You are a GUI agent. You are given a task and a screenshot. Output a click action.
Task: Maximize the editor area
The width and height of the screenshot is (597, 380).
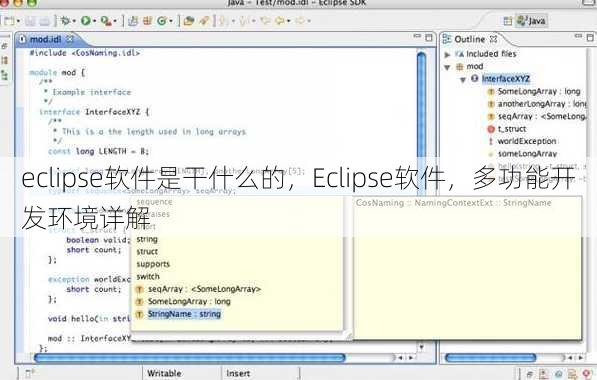coord(429,37)
